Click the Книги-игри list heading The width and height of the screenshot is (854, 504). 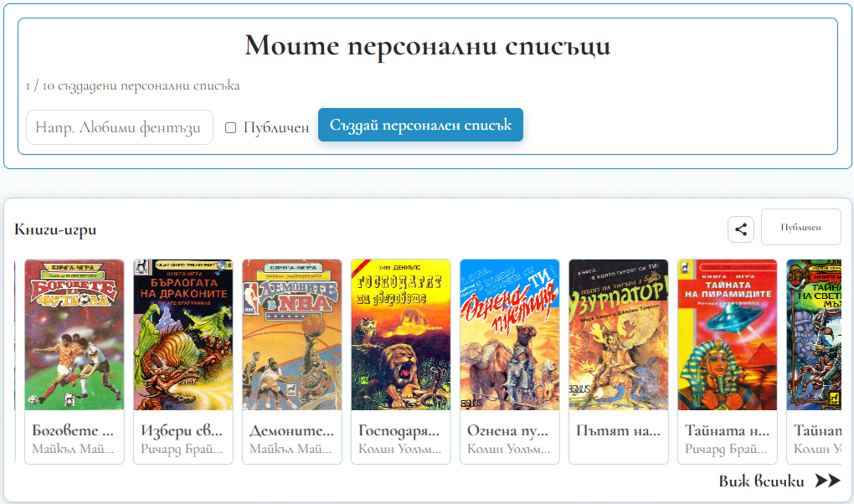coord(55,229)
